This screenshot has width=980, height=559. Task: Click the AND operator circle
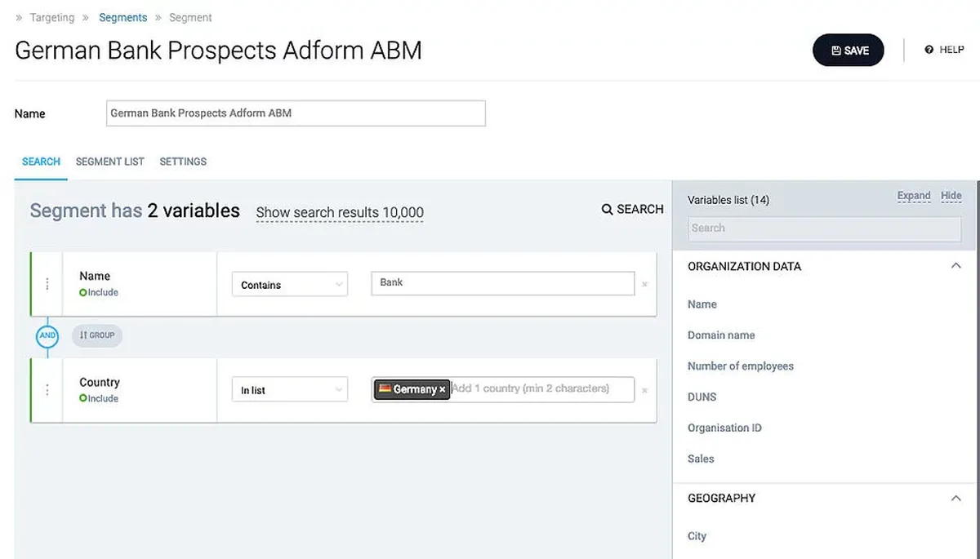pos(47,335)
